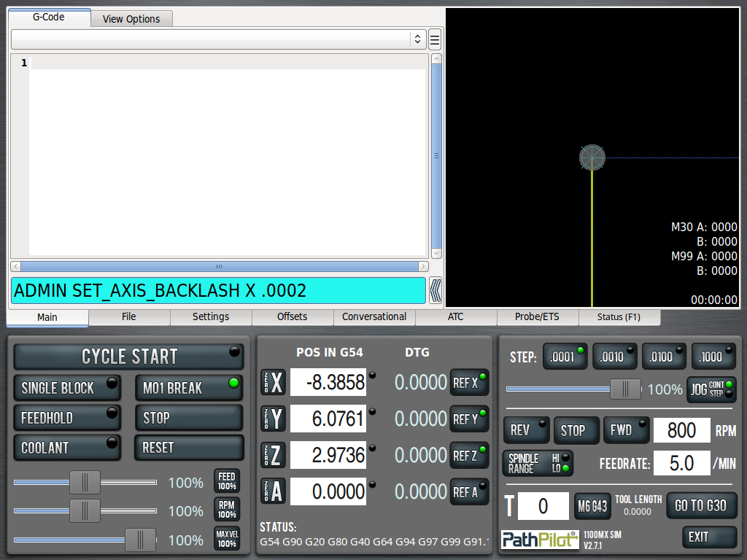Click the Zero A axis icon

tap(274, 491)
